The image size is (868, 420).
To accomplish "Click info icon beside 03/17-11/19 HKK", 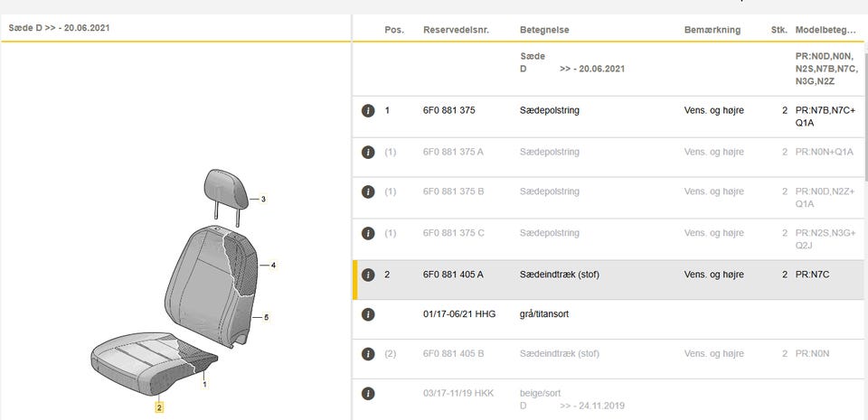I will 368,394.
